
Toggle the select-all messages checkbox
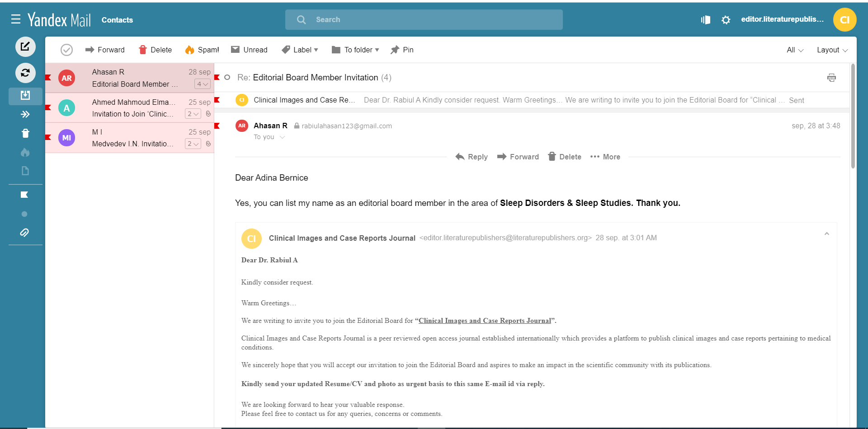pyautogui.click(x=66, y=50)
